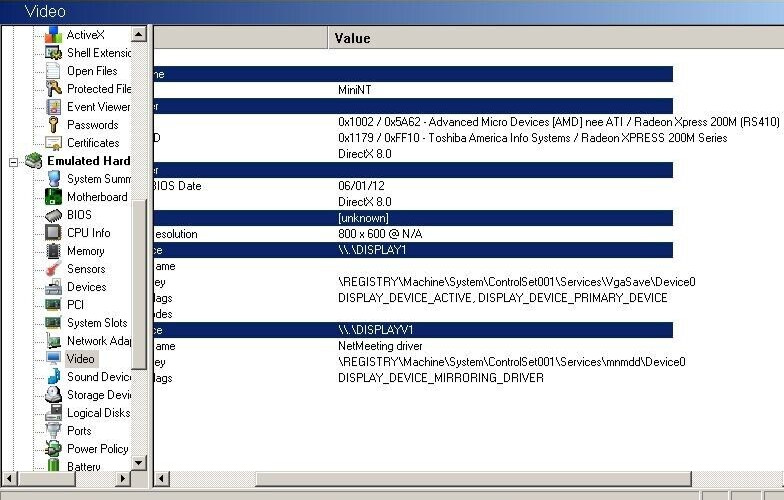Click the PCI card icon

(x=54, y=304)
